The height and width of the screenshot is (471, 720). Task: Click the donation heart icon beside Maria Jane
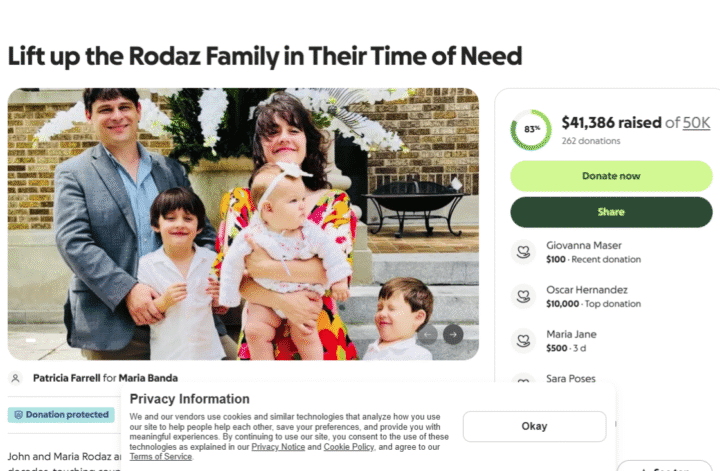(x=521, y=340)
